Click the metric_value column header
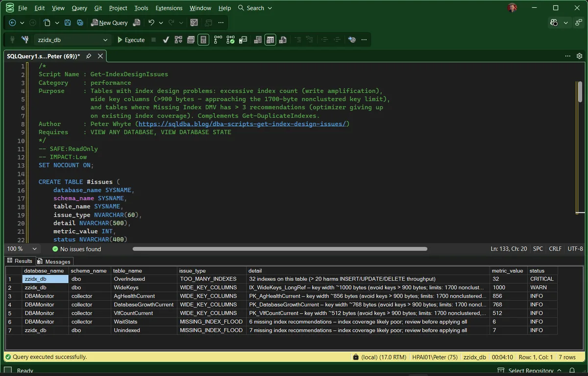This screenshot has height=376, width=588. pos(509,271)
